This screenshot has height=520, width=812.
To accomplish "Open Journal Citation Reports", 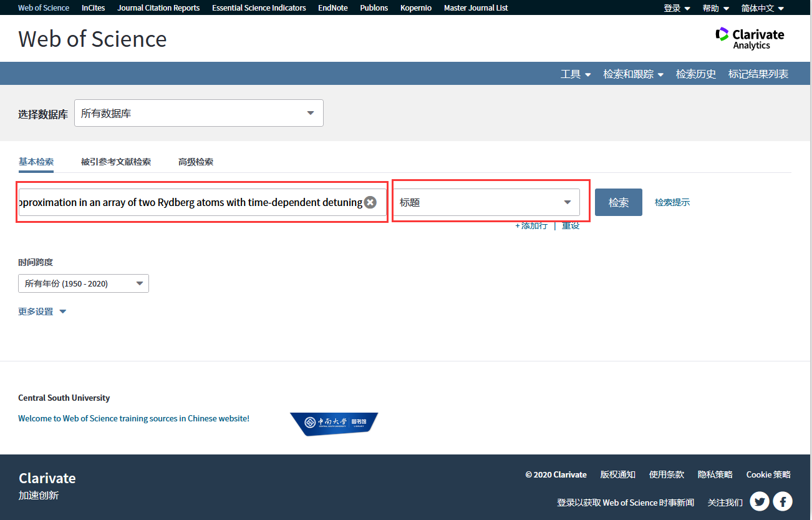I will coord(158,8).
